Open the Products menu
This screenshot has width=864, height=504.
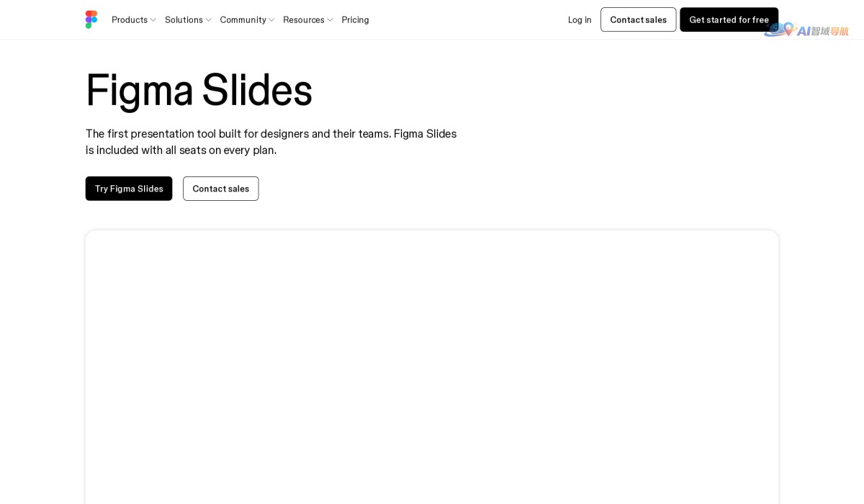[x=130, y=19]
